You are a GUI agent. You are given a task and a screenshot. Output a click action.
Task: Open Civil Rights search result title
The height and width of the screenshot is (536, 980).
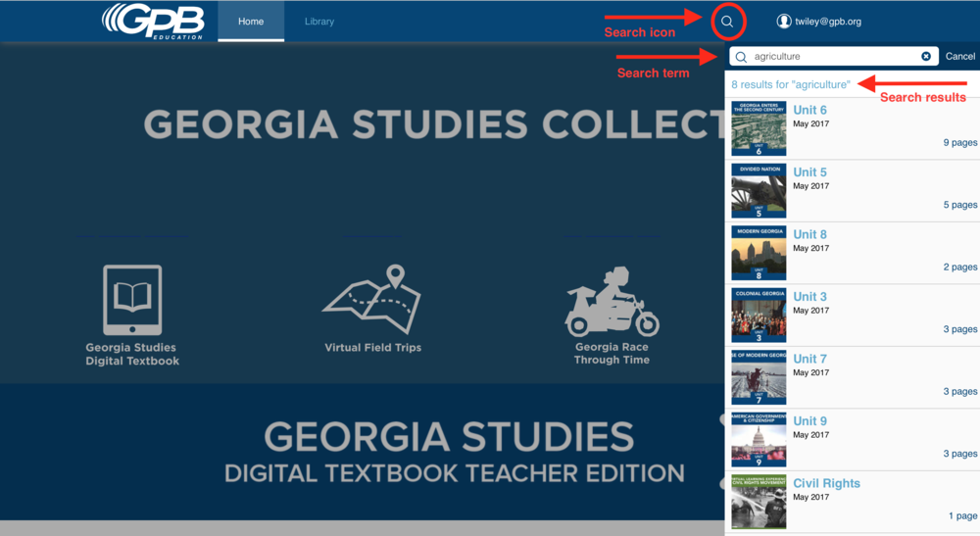pos(827,483)
